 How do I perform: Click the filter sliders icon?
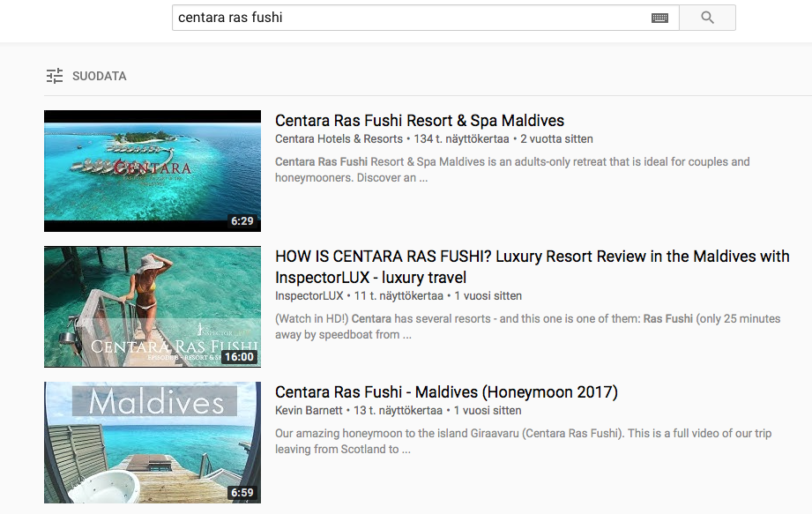pos(55,76)
